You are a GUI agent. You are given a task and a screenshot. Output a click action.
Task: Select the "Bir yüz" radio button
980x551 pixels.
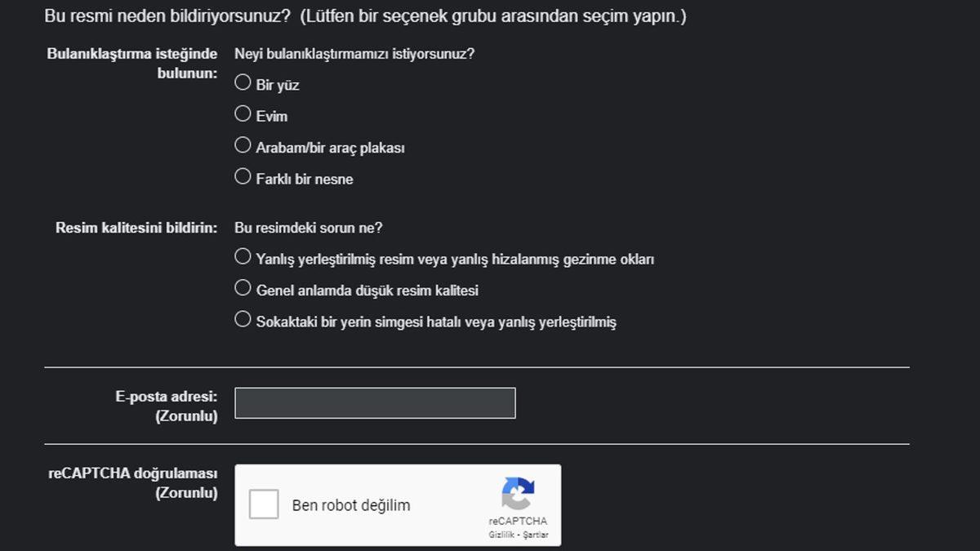coord(243,82)
